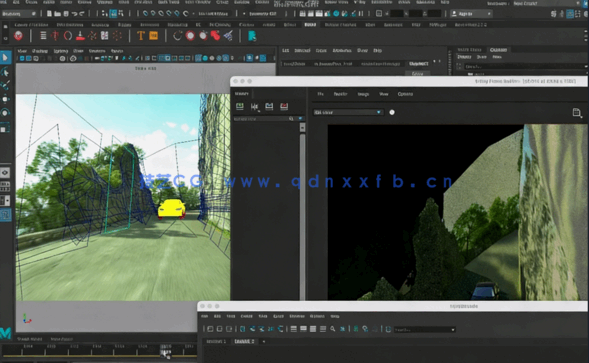
Task: Toggle Snap to grids in status line
Action: point(145,14)
